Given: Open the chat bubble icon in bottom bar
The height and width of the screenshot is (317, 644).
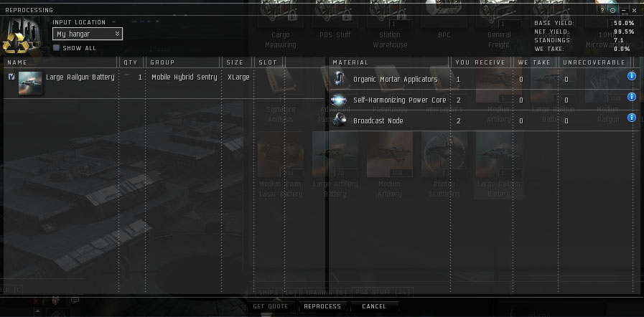Looking at the screenshot, I should (x=75, y=301).
